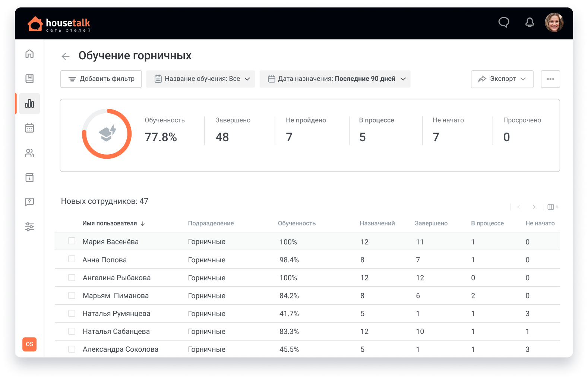Screen dimensions: 588x380
Task: Open the sliders settings sidebar icon
Action: click(29, 227)
